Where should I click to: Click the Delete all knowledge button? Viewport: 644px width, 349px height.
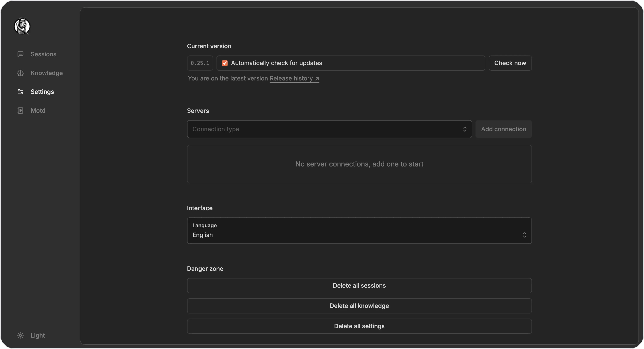tap(359, 306)
